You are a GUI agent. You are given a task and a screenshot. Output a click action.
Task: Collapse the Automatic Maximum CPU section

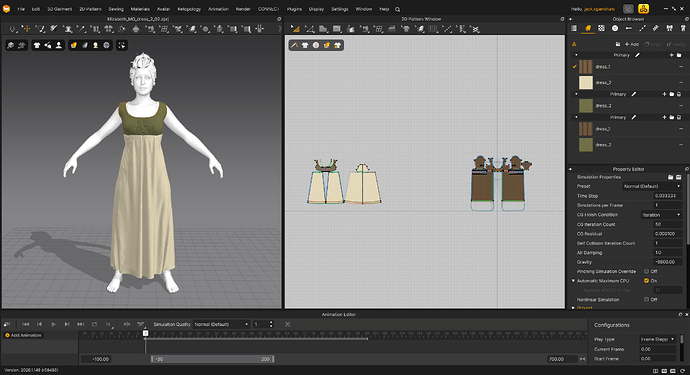(573, 281)
